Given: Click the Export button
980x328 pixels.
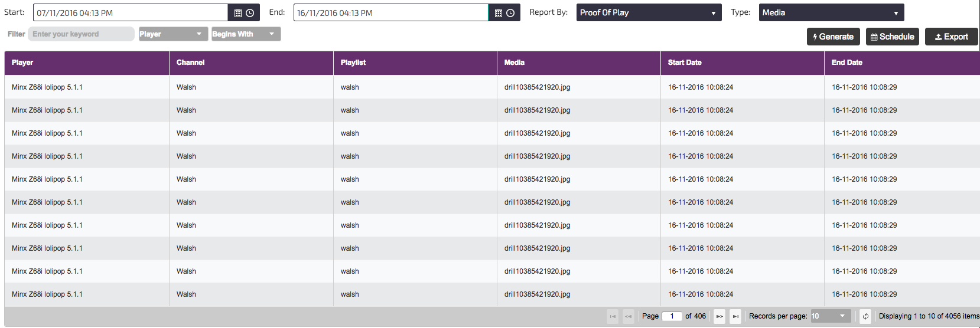Looking at the screenshot, I should coord(951,37).
